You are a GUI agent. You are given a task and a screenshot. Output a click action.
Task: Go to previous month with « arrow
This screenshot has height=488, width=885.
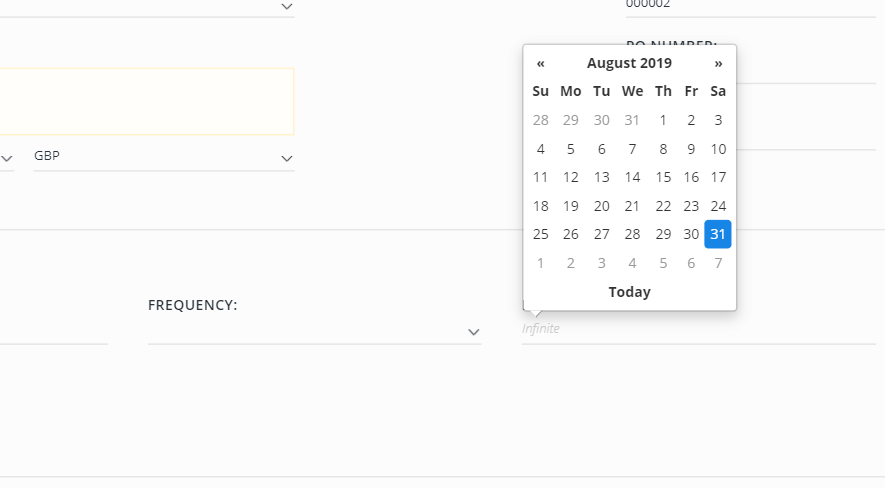click(541, 63)
